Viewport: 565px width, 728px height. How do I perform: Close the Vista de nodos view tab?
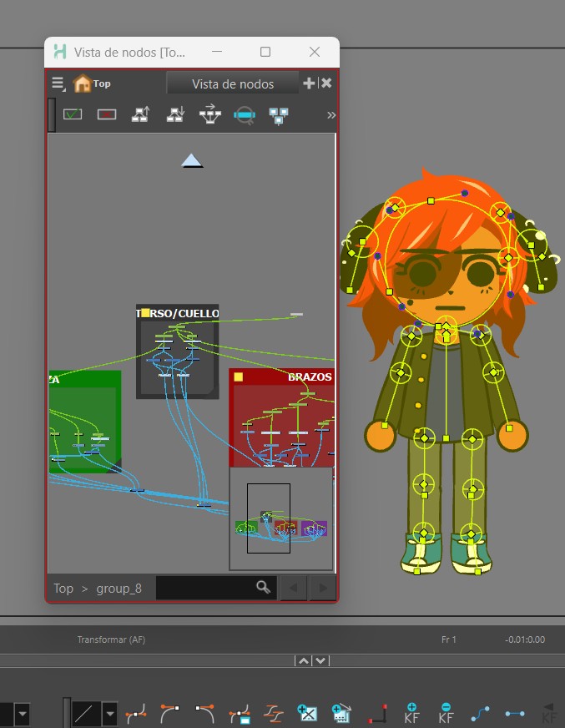pos(326,83)
